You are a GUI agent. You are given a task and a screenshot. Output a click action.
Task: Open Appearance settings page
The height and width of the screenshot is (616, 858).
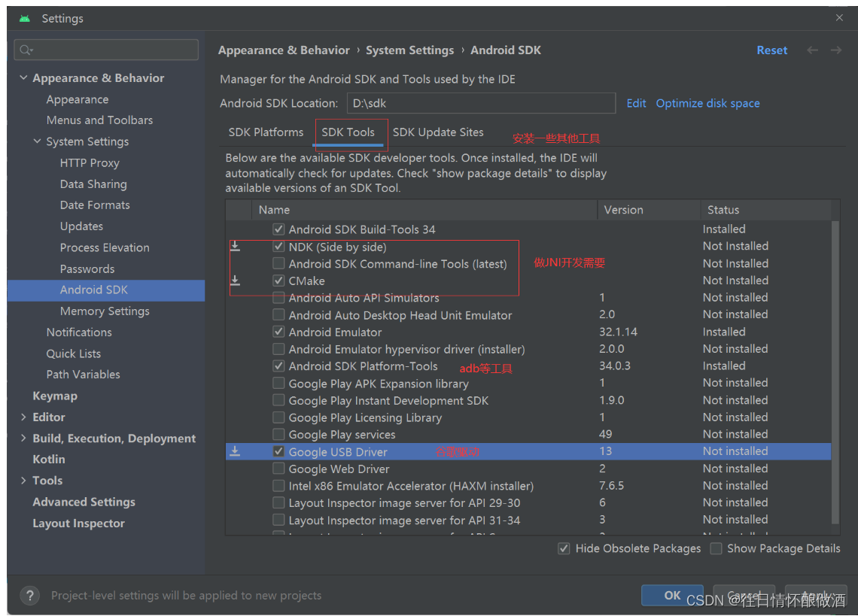[78, 99]
